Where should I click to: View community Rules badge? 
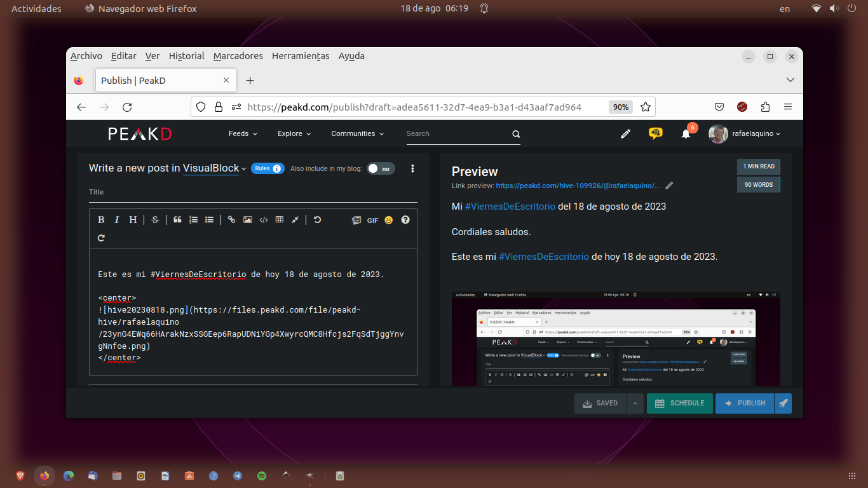pos(268,168)
